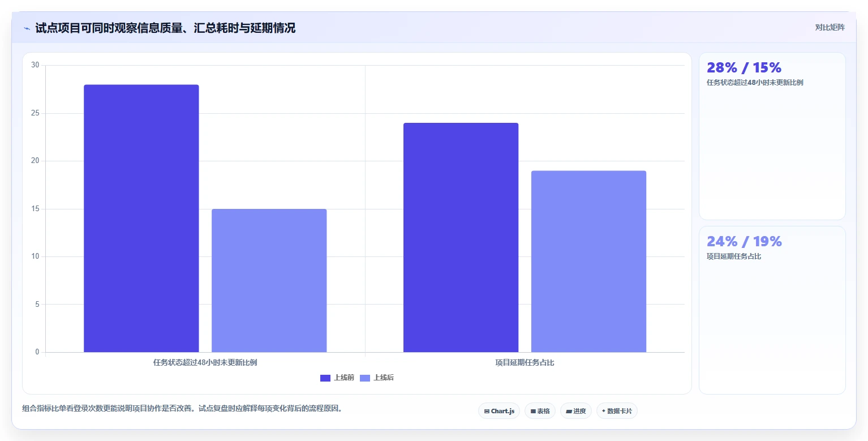Click the Chart.js chip
The width and height of the screenshot is (868, 441).
pos(499,411)
